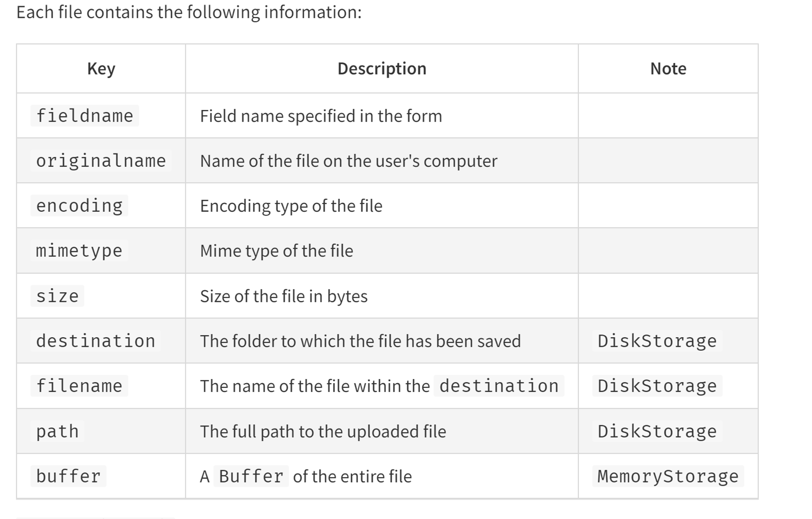Click the mimetype code label
Screen dimensions: 812x519
pos(79,251)
